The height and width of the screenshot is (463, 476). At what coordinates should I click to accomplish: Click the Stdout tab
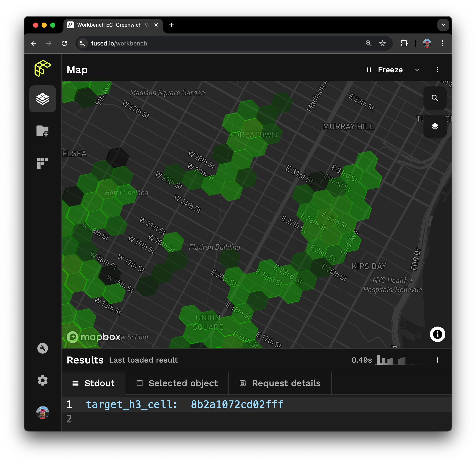[93, 383]
